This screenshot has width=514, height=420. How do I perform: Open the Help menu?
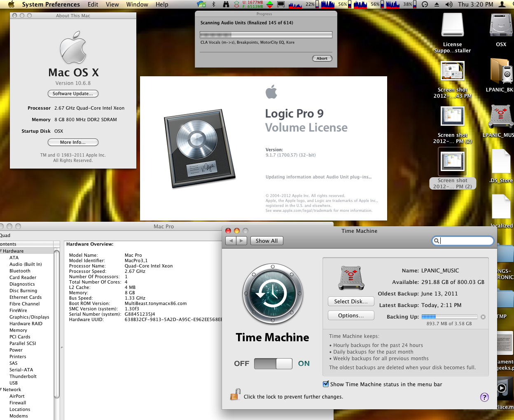pyautogui.click(x=162, y=4)
